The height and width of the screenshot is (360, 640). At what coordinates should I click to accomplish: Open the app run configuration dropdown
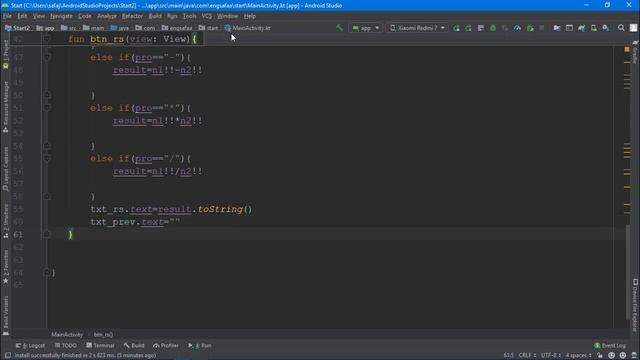[365, 28]
